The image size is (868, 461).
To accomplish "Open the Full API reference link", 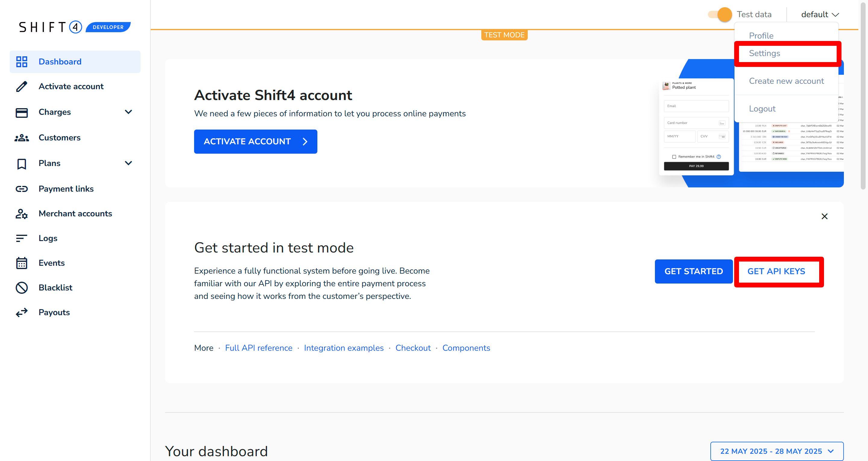I will tap(259, 348).
